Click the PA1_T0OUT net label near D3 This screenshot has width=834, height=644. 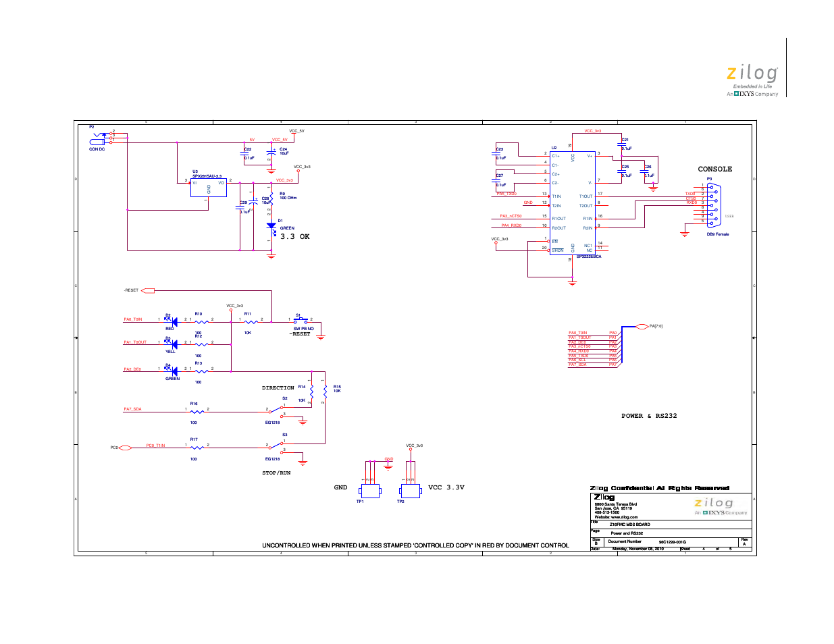click(x=135, y=342)
